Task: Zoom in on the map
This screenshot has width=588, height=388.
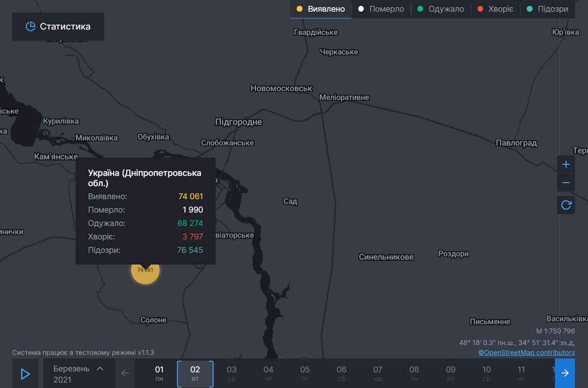Action: tap(566, 164)
